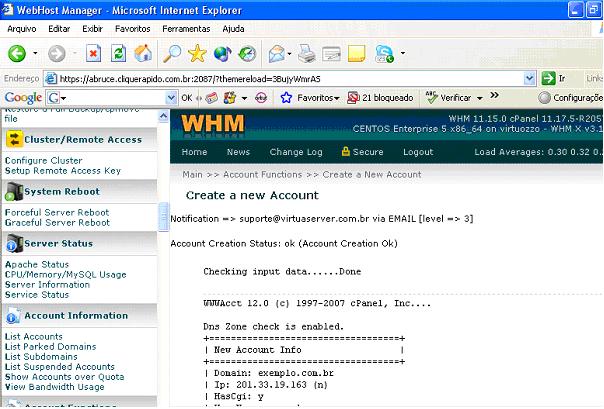The width and height of the screenshot is (604, 409).
Task: Click the green Back arrow button
Action: 17,53
